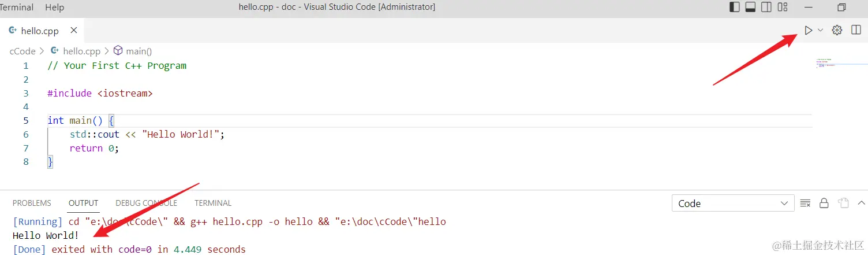The image size is (868, 255).
Task: Switch to the TERMINAL panel tab
Action: (x=213, y=203)
